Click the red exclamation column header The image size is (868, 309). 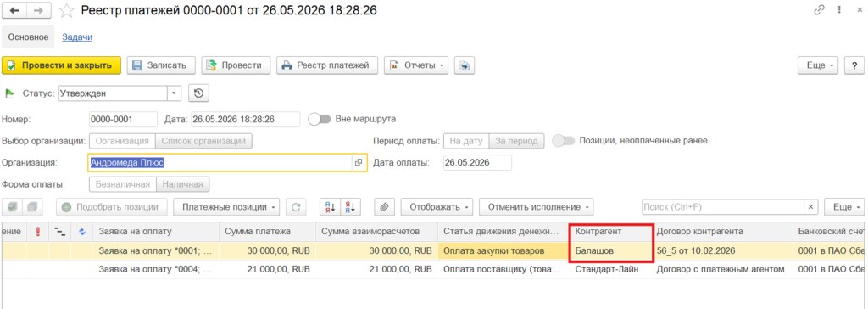pyautogui.click(x=37, y=232)
